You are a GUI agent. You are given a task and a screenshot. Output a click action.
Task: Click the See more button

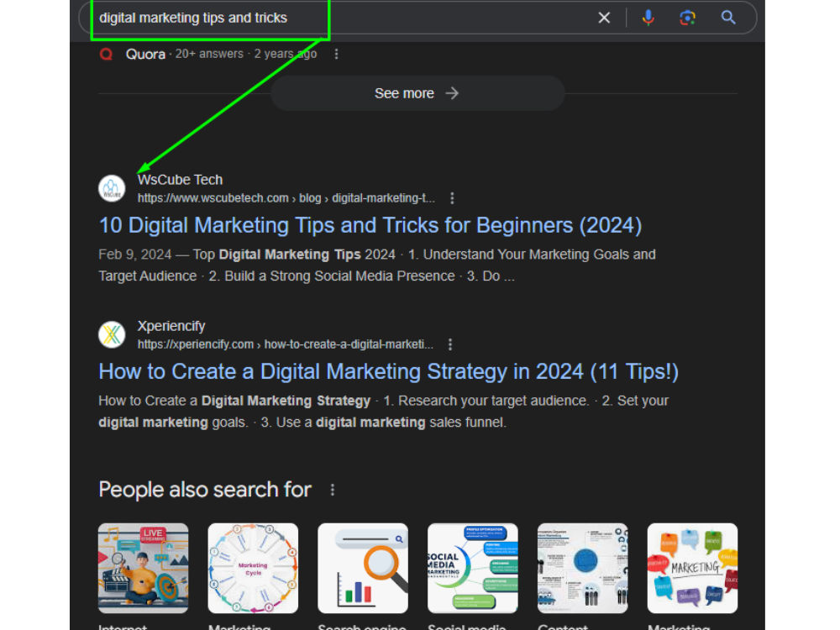click(x=417, y=93)
